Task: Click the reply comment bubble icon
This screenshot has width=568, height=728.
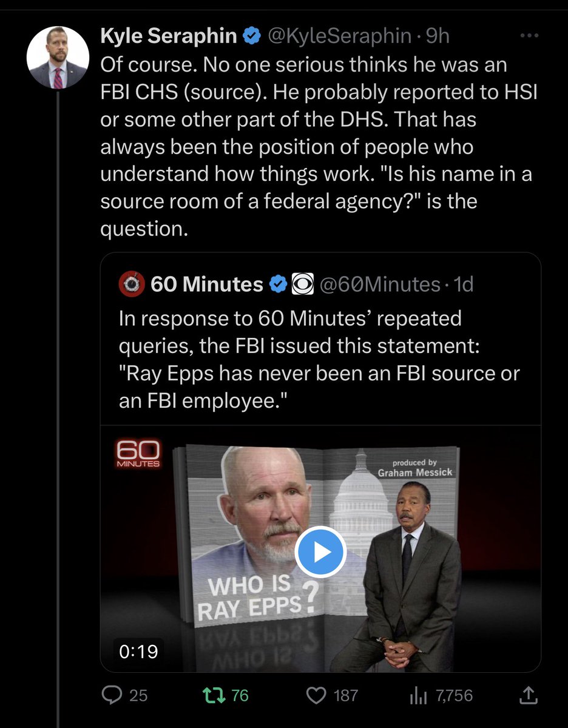Action: [111, 695]
